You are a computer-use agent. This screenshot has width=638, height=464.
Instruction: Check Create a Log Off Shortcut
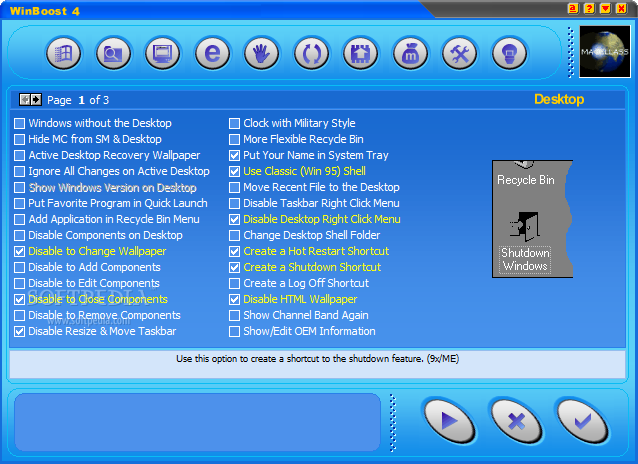(x=234, y=283)
